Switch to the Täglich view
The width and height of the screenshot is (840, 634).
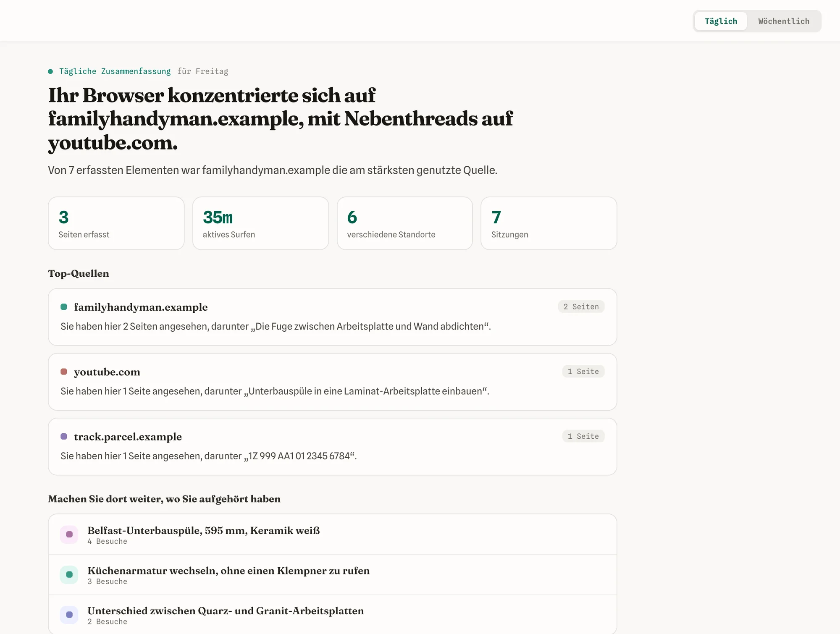click(x=721, y=21)
